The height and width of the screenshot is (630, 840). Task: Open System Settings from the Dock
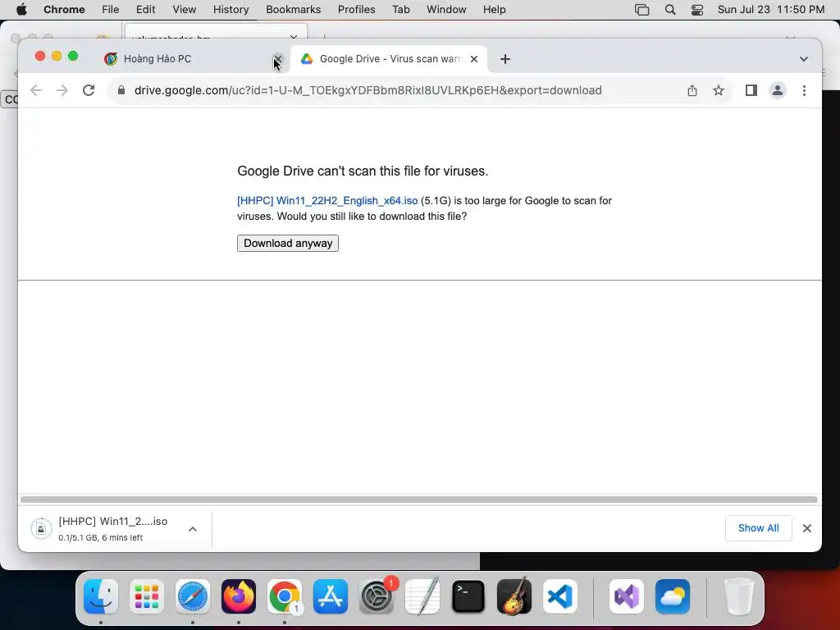click(x=376, y=596)
